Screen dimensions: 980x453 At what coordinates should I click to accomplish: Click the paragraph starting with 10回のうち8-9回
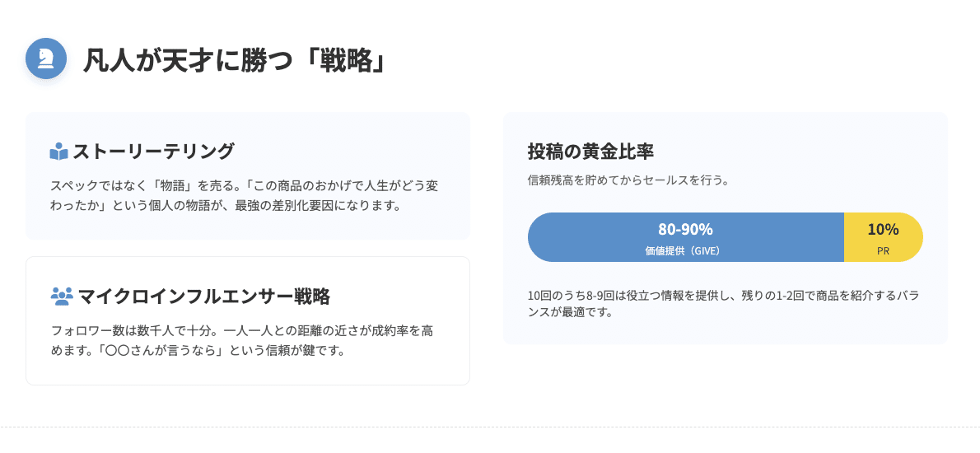coord(723,303)
